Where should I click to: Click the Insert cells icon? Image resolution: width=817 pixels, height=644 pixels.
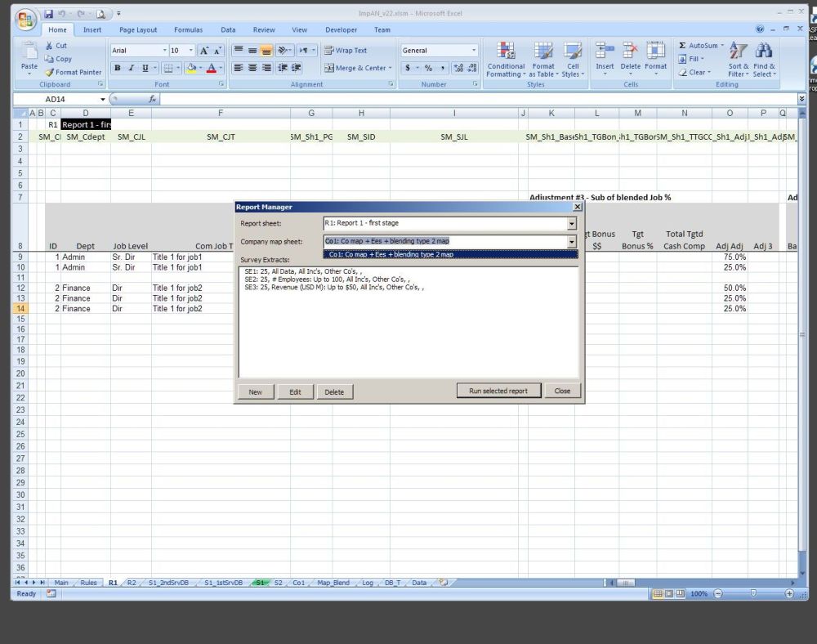point(605,51)
